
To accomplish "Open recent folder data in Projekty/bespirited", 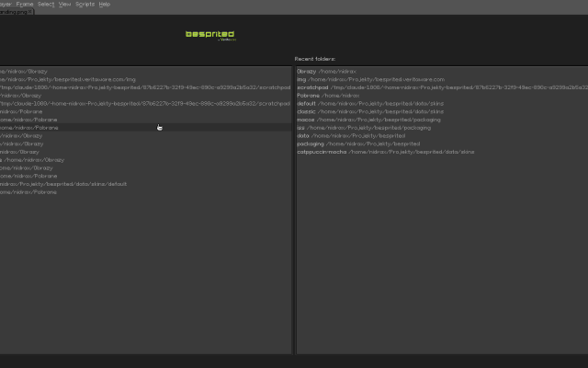I will (x=442, y=136).
